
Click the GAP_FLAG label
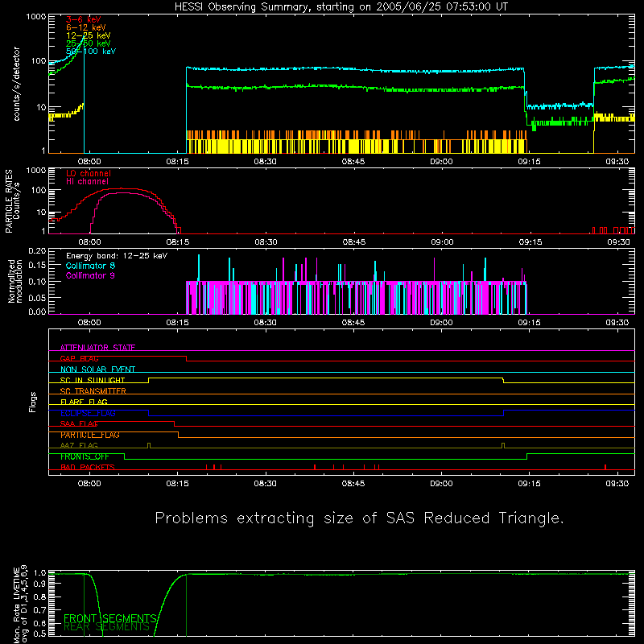[79, 358]
